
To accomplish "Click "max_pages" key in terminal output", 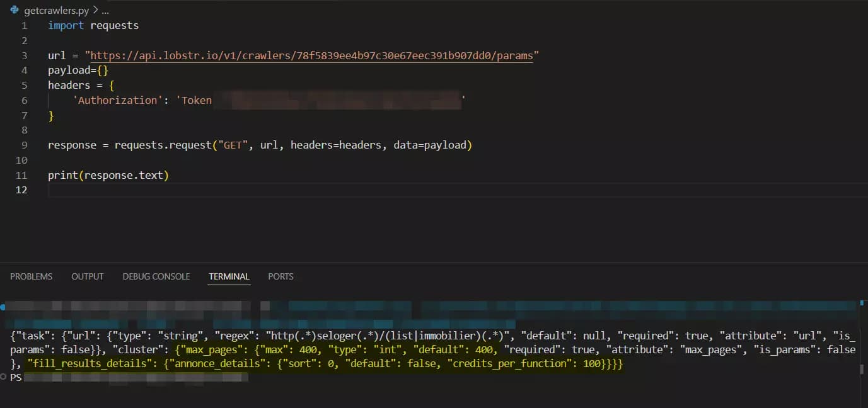I will [x=212, y=349].
